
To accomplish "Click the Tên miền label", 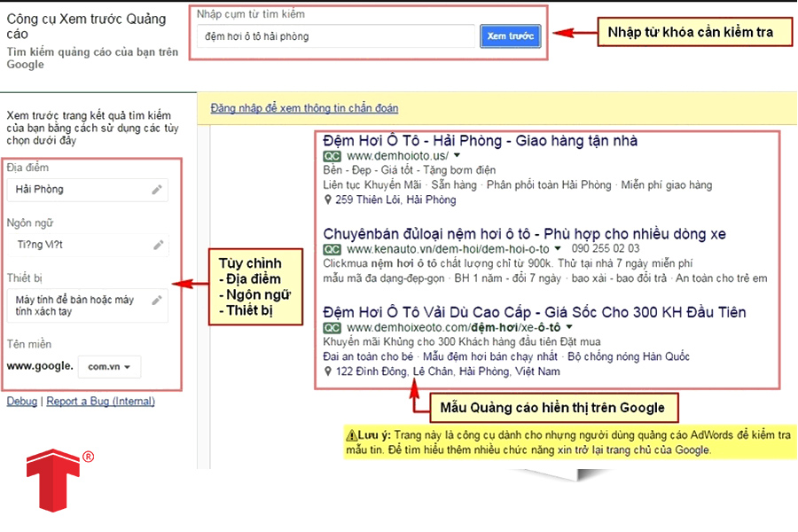I will point(29,344).
